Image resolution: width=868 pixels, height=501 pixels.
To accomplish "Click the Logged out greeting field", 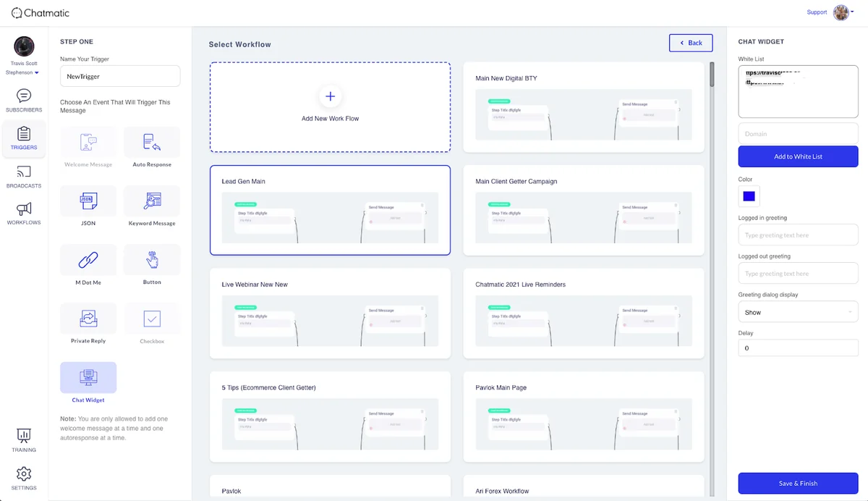I will [798, 274].
